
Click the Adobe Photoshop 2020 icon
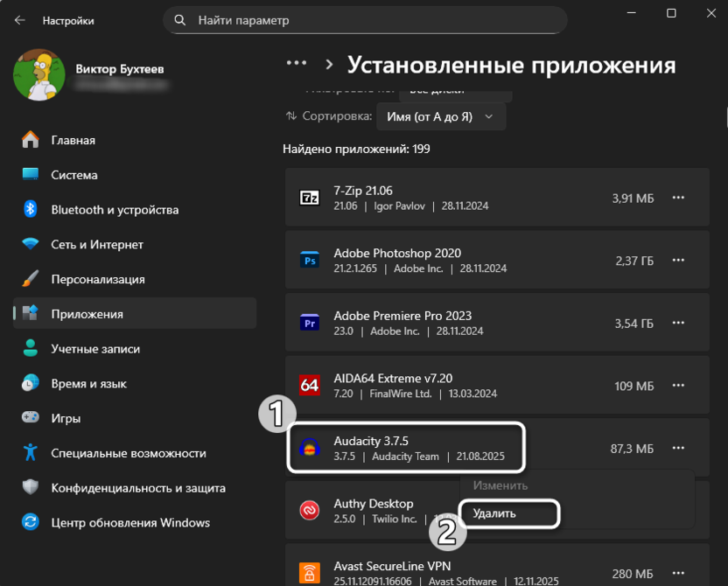(x=309, y=260)
